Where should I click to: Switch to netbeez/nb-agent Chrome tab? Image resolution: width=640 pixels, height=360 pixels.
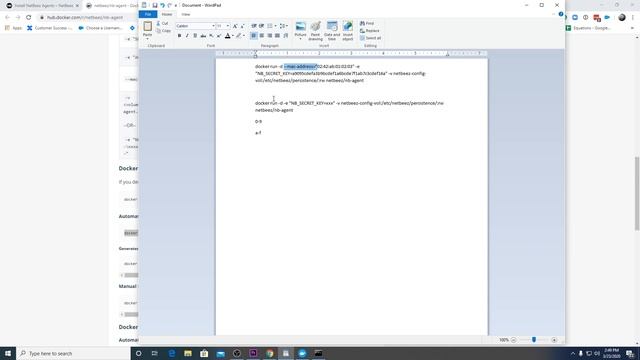[x=111, y=6]
